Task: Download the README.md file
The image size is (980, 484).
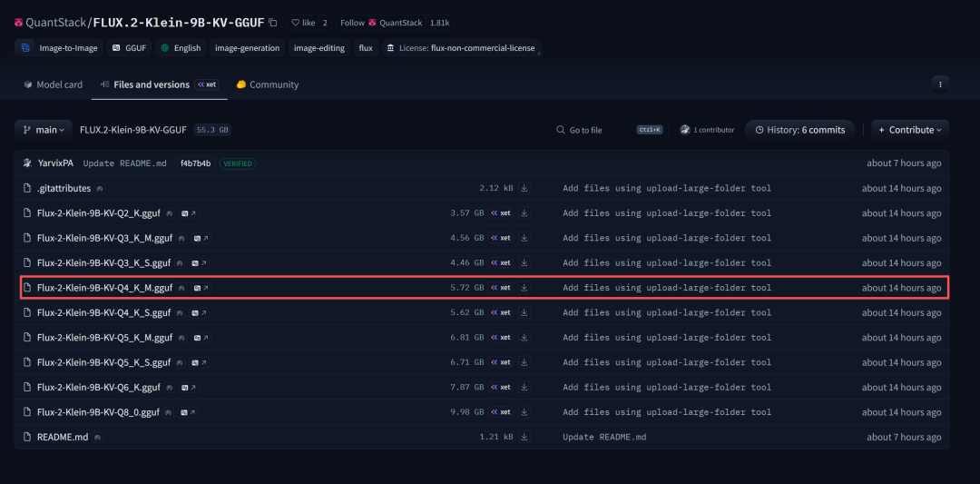Action: click(x=524, y=437)
